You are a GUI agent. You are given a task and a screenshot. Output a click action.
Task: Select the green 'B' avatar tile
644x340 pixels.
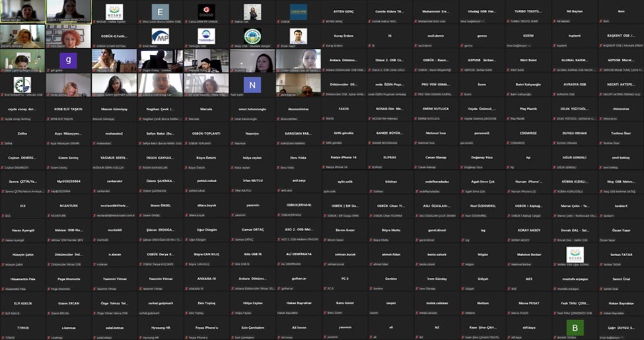(575, 327)
